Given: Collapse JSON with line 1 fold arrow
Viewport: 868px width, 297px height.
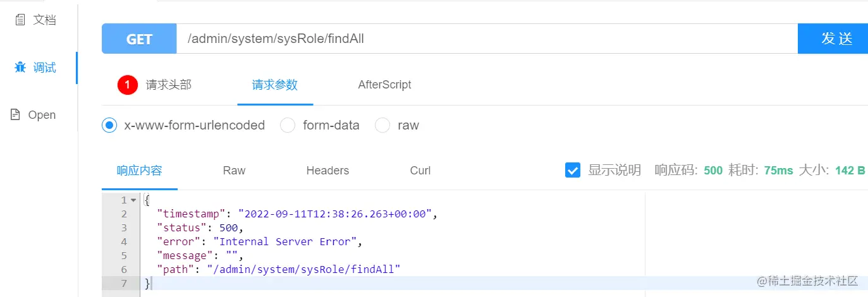Looking at the screenshot, I should [x=133, y=200].
